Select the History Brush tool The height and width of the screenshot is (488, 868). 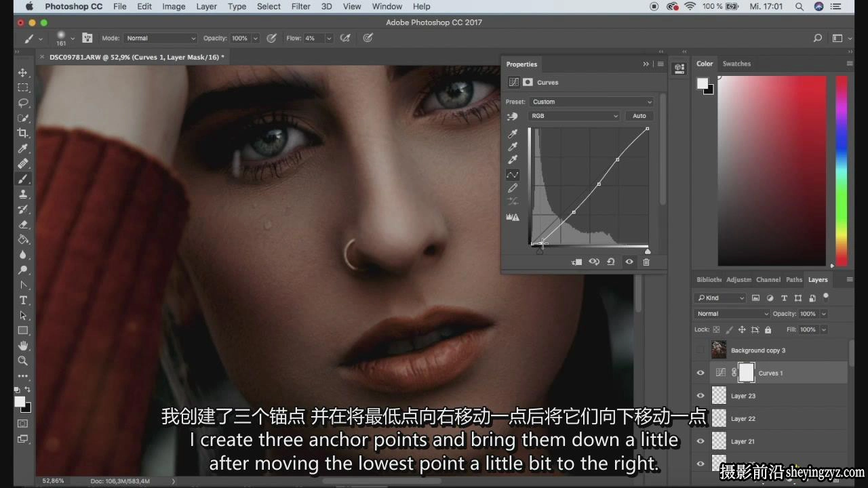point(23,209)
